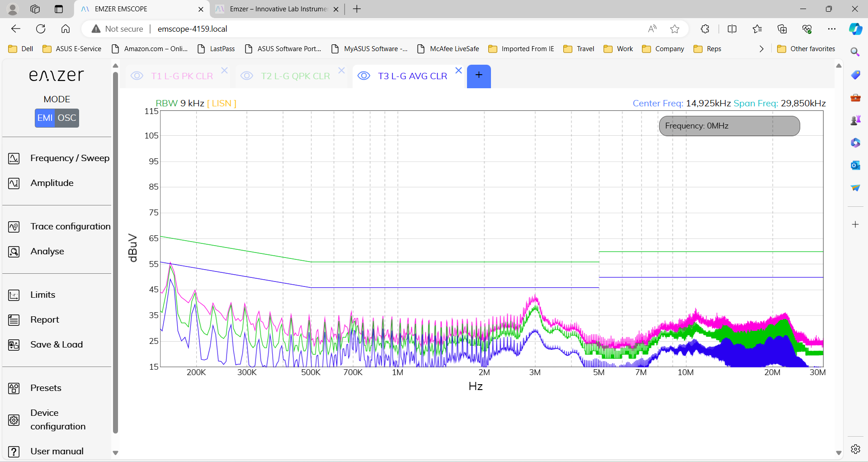Open Report menu label
Image resolution: width=868 pixels, height=462 pixels.
tap(44, 320)
